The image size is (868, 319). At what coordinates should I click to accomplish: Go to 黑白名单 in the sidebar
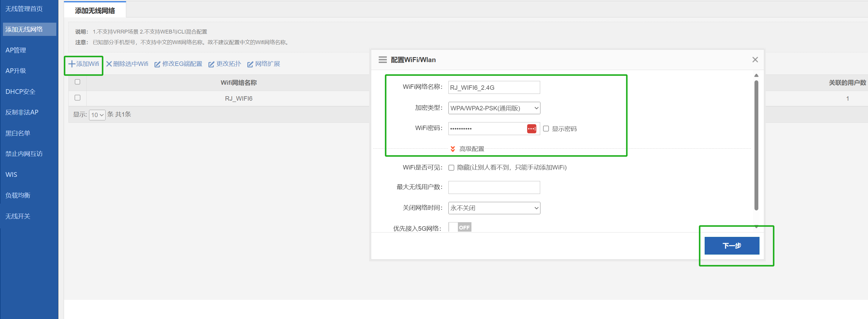[x=18, y=133]
